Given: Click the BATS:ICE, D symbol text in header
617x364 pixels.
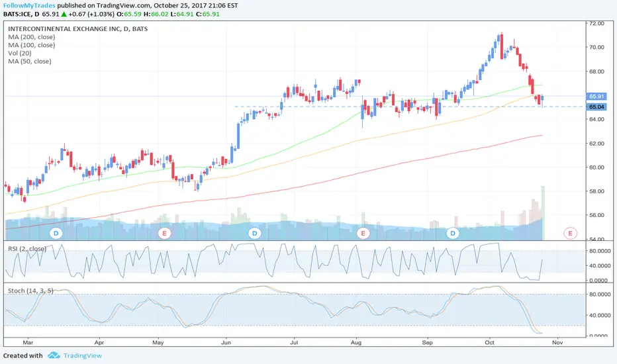Looking at the screenshot, I should pyautogui.click(x=21, y=14).
